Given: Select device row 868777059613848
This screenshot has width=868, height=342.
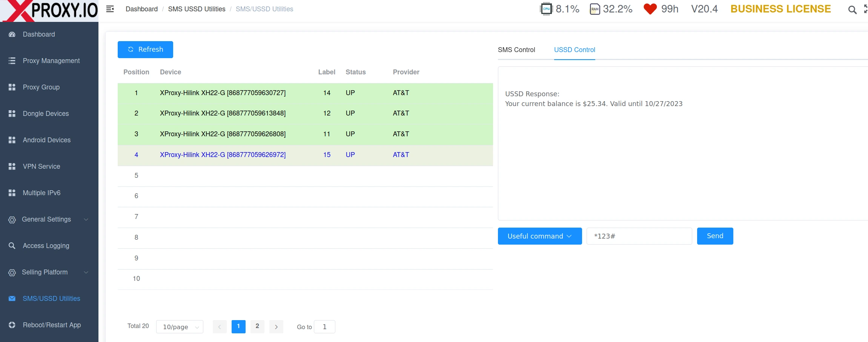Looking at the screenshot, I should click(305, 113).
